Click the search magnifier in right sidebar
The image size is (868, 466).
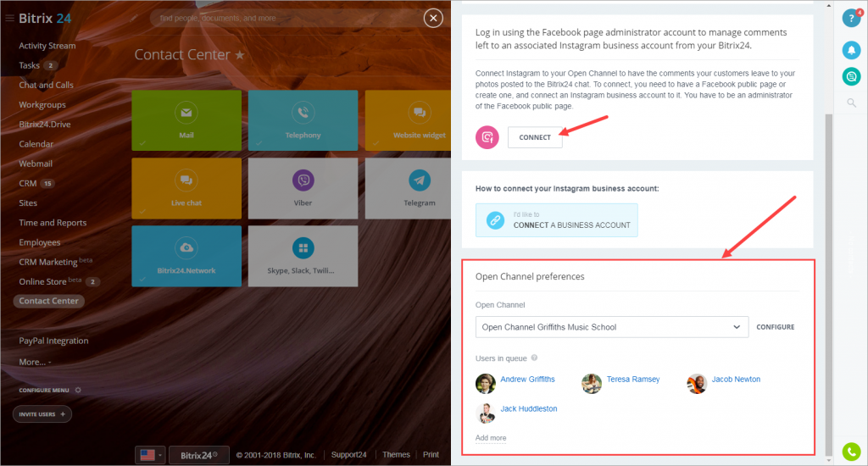[x=851, y=103]
